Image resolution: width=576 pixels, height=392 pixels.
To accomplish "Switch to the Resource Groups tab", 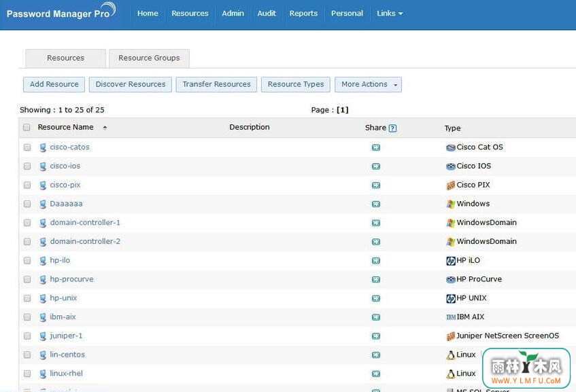I will [149, 58].
